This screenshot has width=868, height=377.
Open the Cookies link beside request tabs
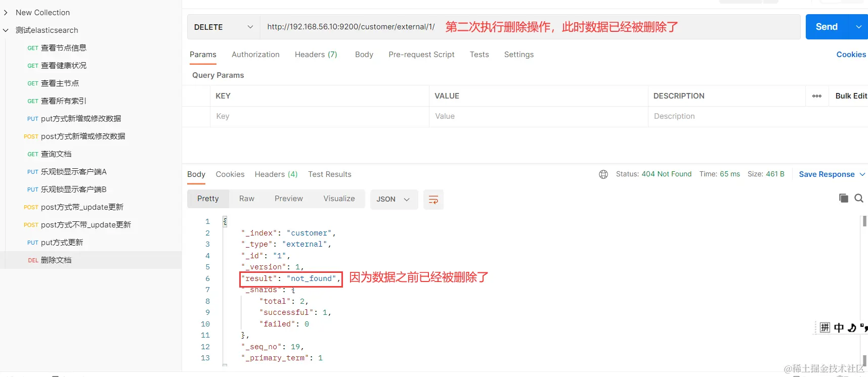851,55
